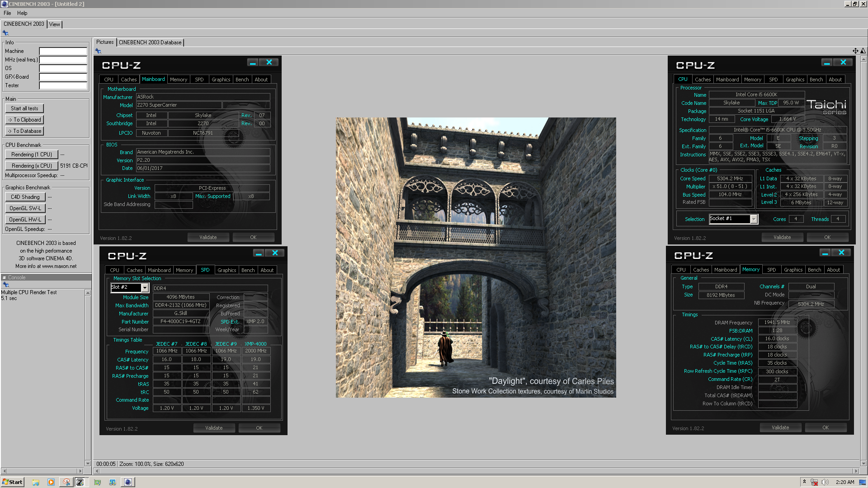Show hidden tray icons with the chevron
868x488 pixels.
tap(804, 482)
